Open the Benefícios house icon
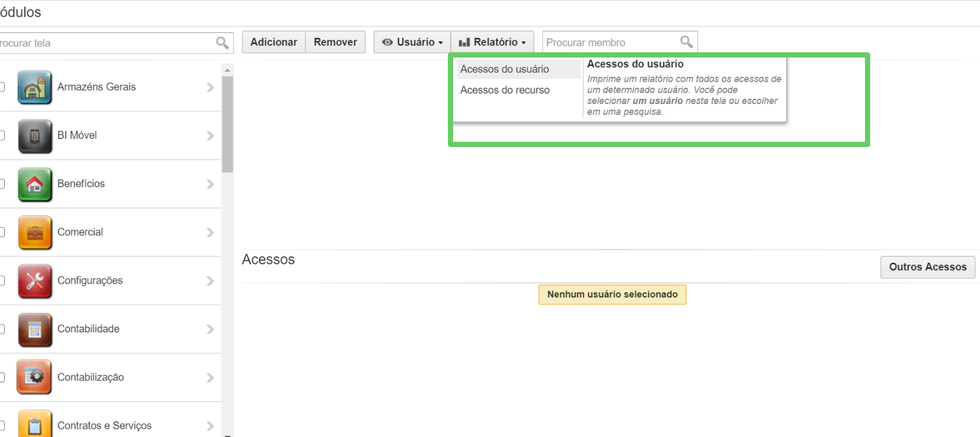Screen dimensions: 980x437 [x=34, y=184]
